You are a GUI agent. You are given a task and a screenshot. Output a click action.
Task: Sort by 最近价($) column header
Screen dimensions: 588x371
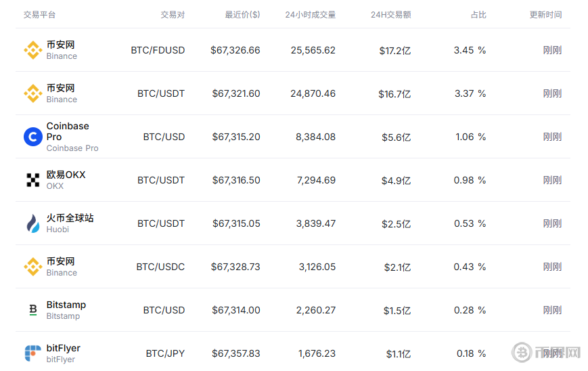point(242,15)
